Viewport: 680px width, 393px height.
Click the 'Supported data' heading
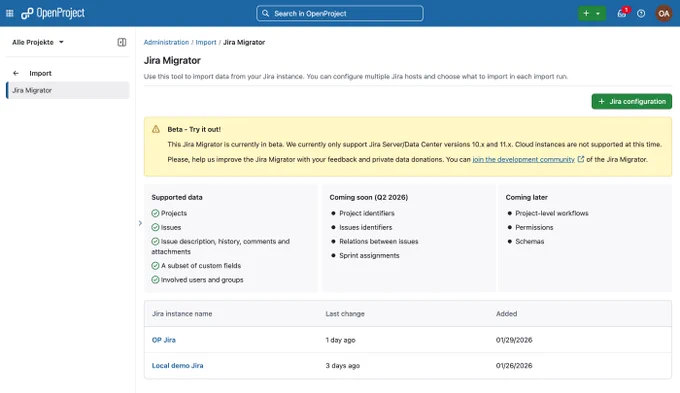[x=177, y=197]
